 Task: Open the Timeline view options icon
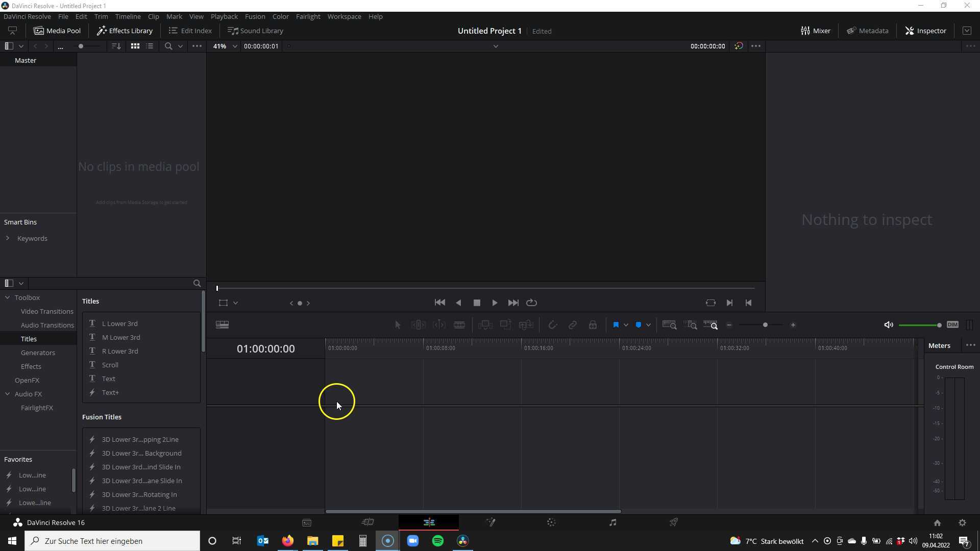tap(222, 325)
